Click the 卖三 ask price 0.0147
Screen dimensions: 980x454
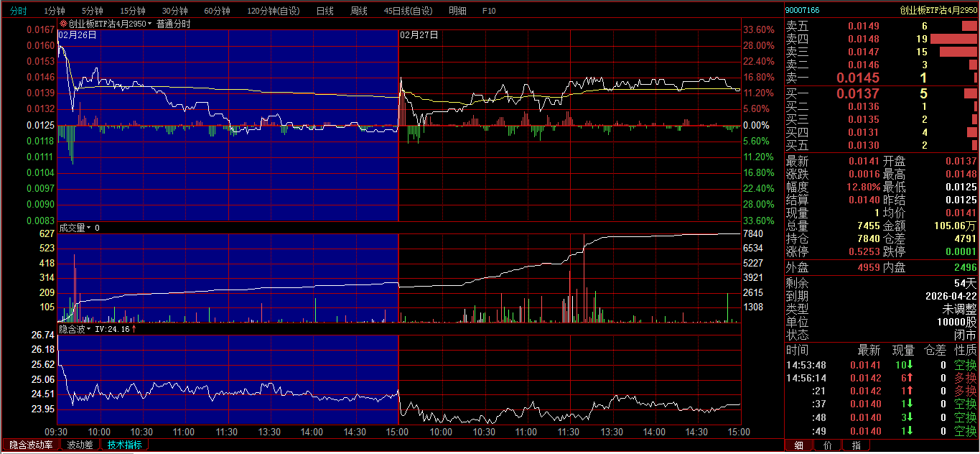pyautogui.click(x=864, y=52)
